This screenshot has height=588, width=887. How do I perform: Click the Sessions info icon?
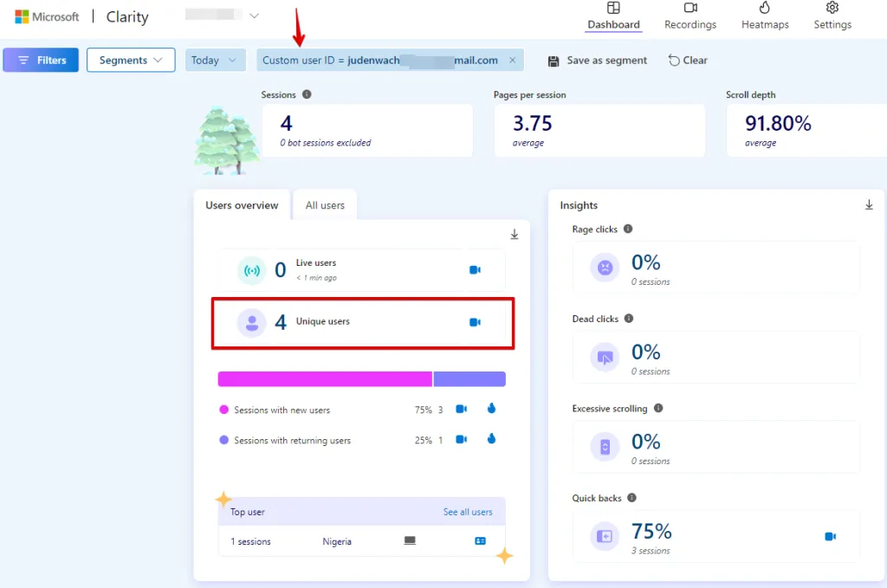pyautogui.click(x=307, y=94)
